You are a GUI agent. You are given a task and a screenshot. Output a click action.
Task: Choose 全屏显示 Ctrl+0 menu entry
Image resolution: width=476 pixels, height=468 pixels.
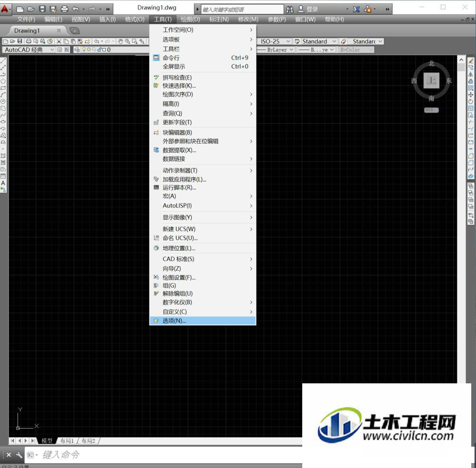[x=203, y=67]
